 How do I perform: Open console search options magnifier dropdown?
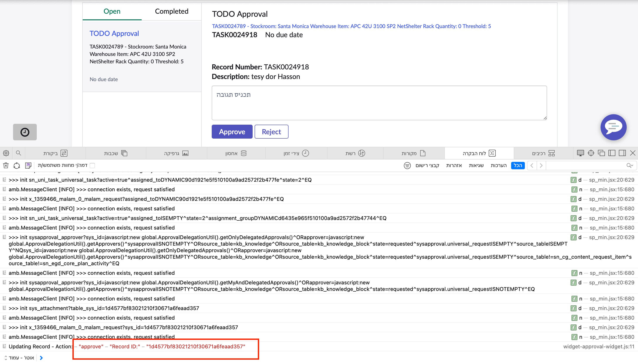coord(630,165)
